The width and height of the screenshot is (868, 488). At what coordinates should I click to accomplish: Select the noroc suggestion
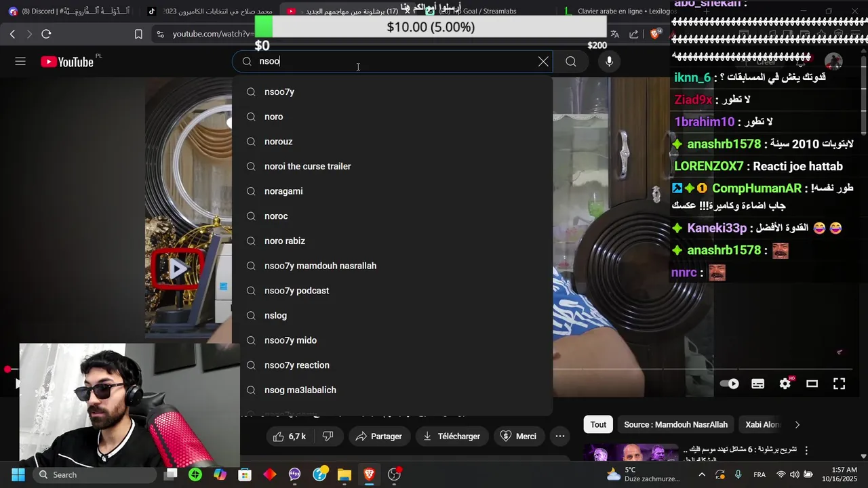coord(392,216)
